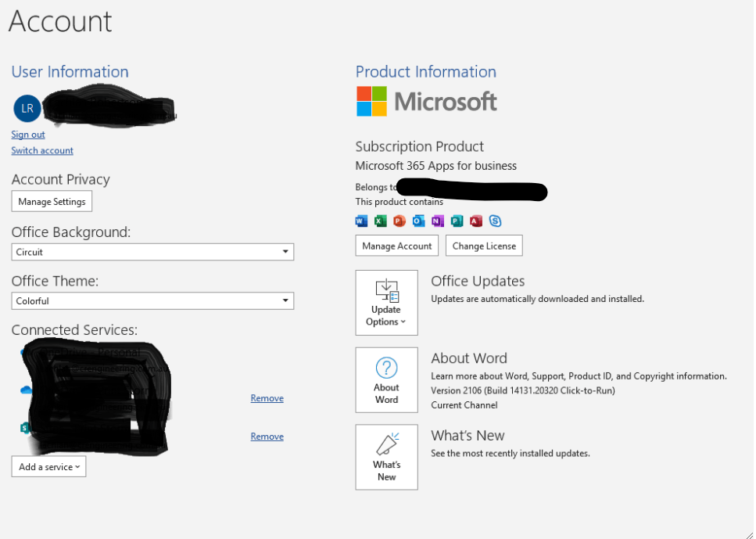Click the Outlook app icon

pyautogui.click(x=418, y=221)
